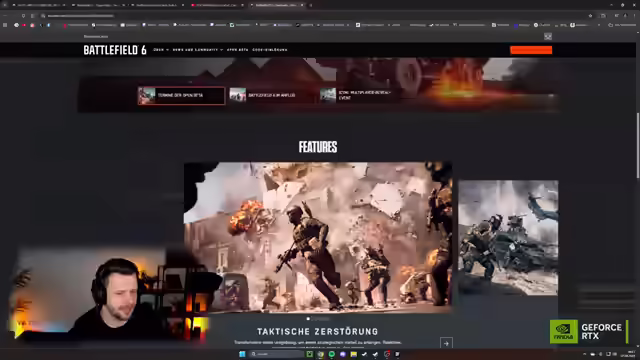The image size is (640, 360).
Task: Open the Open Beta menu item
Action: pos(238,50)
